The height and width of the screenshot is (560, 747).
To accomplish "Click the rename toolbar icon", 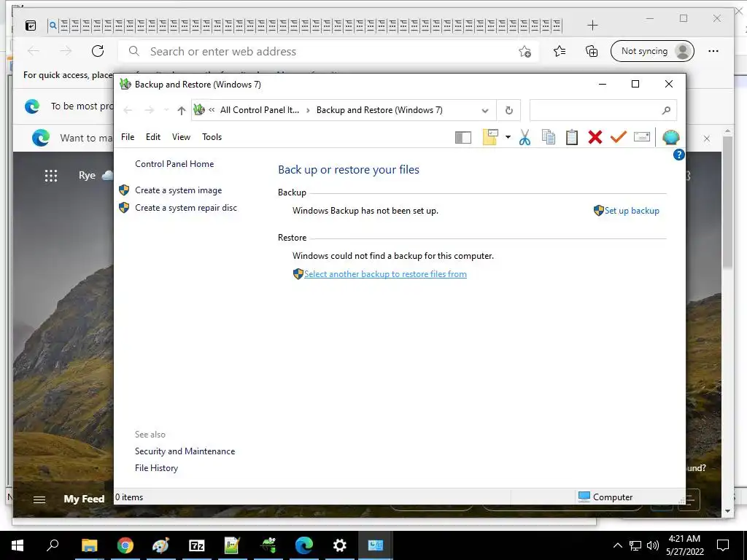I will point(642,137).
